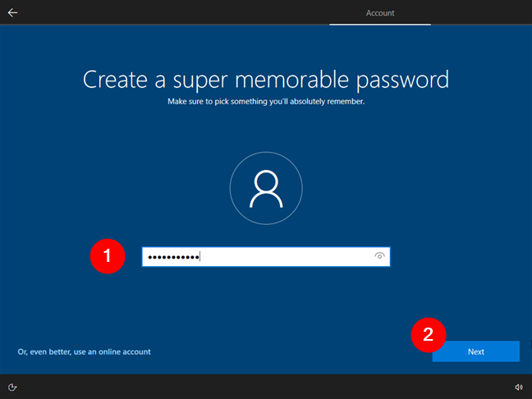
Task: Click the back arrow in the top bar
Action: pyautogui.click(x=13, y=13)
